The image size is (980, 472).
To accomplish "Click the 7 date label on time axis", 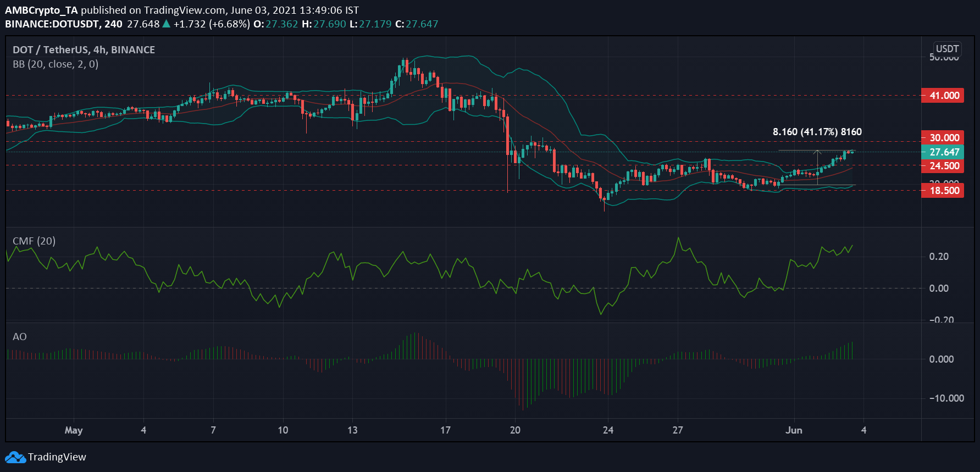I will [213, 430].
